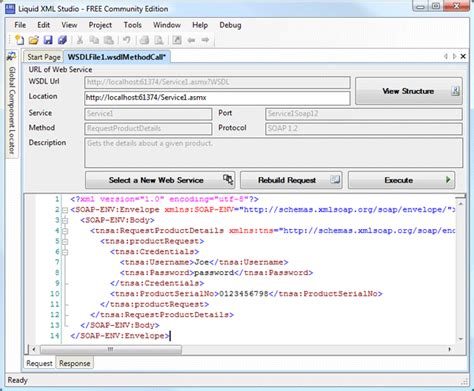This screenshot has width=474, height=391.
Task: Click the Print Preview toolbar icon
Action: tap(159, 40)
